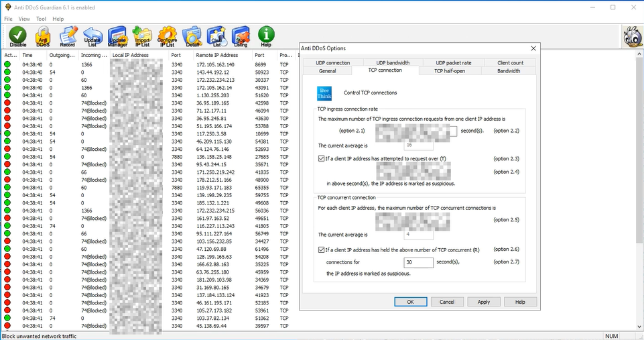
Task: Toggle checkbox for TCP concurrent (R) option
Action: [321, 249]
